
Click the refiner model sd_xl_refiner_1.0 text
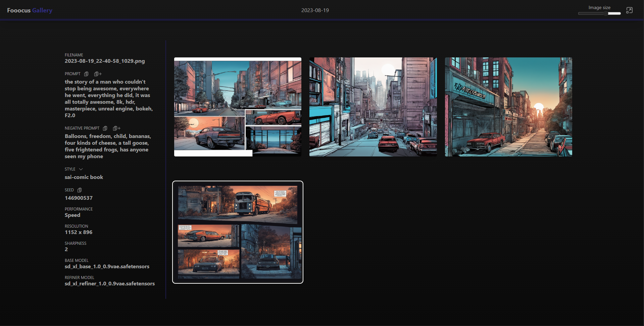(x=110, y=283)
